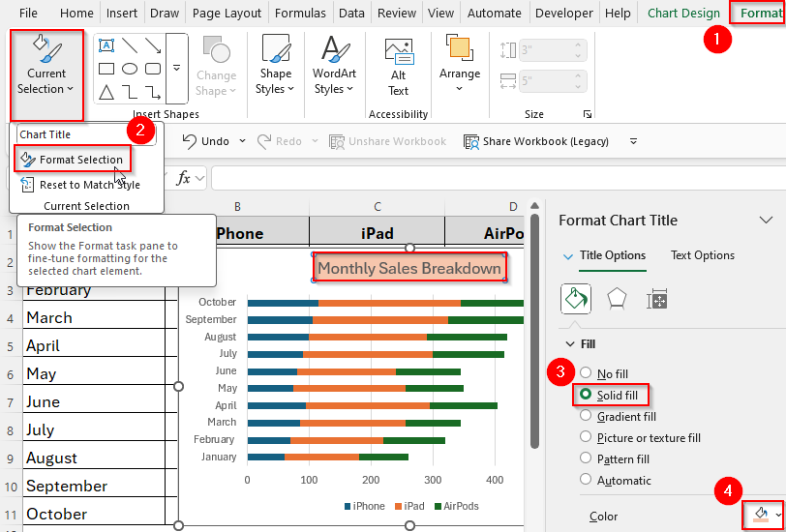Open the Effects pentagon icon tab
Viewport: 786px width, 532px height.
[616, 299]
